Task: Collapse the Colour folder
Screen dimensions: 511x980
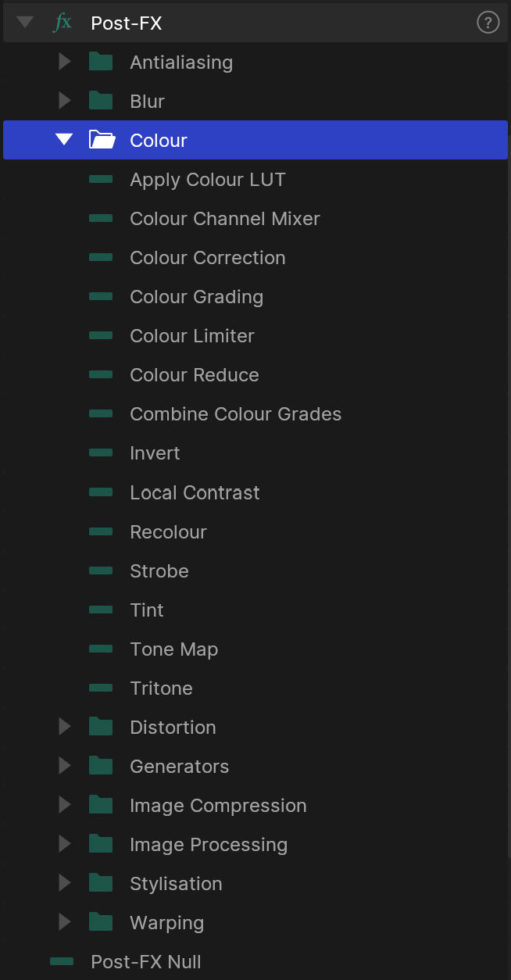Action: click(x=64, y=140)
